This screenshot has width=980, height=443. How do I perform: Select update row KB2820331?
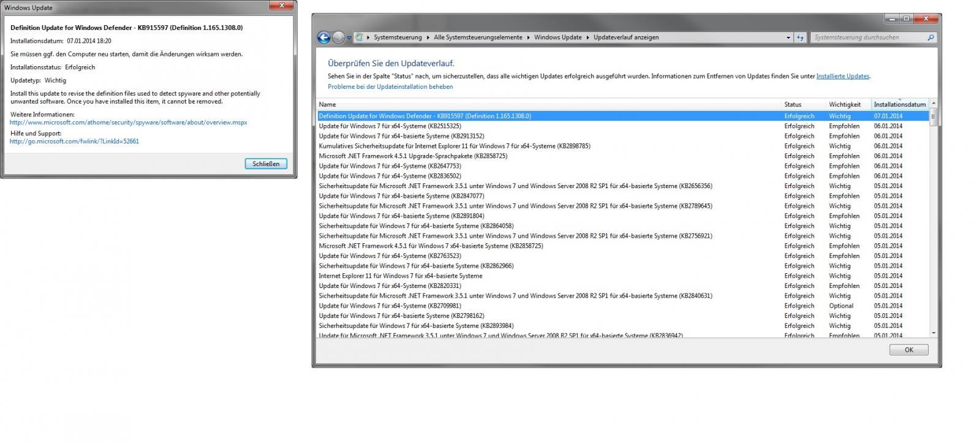[623, 286]
